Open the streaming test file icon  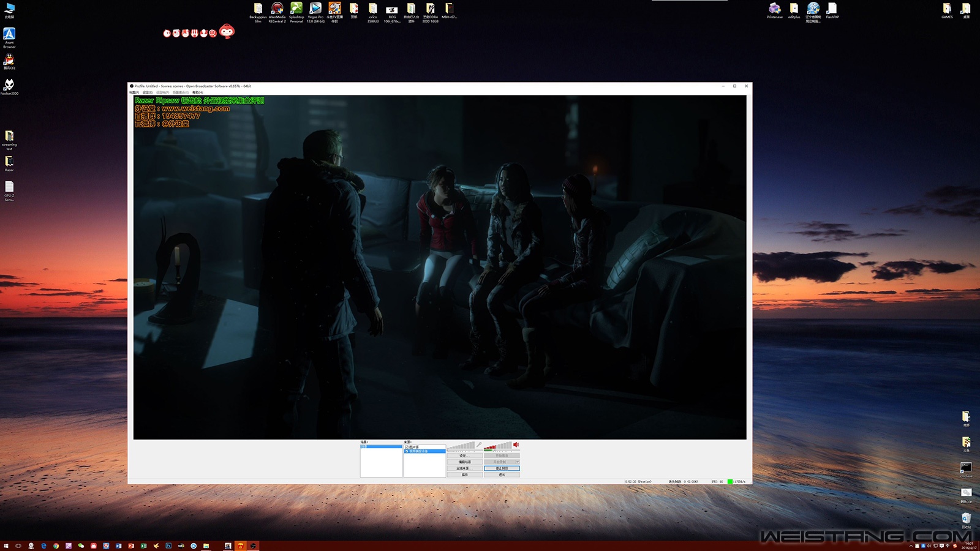[9, 140]
